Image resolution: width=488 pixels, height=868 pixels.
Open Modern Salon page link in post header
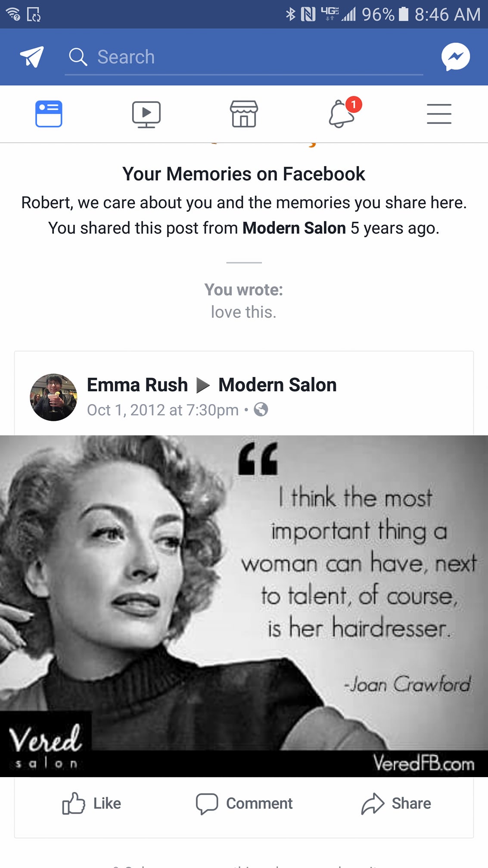(277, 385)
